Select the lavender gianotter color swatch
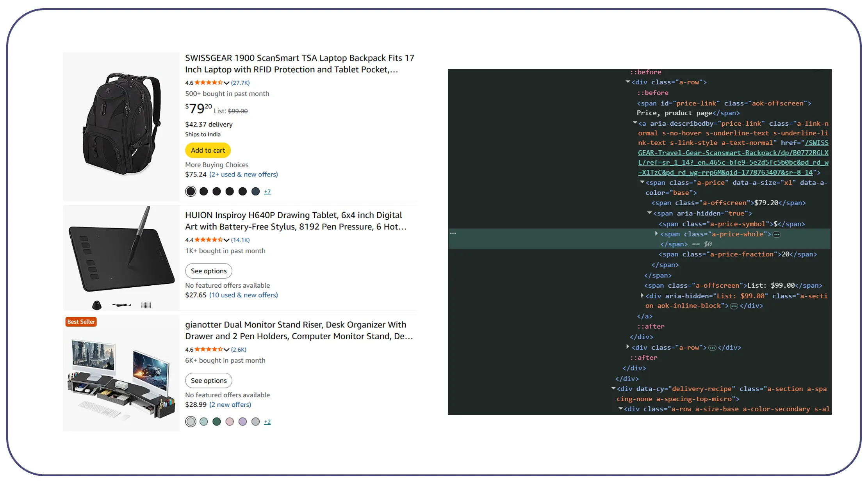 (242, 422)
